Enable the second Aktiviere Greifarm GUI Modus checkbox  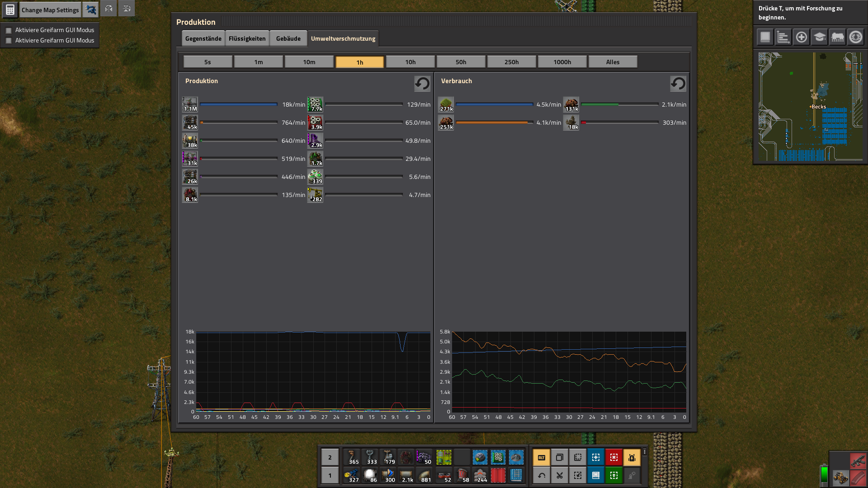[x=9, y=41]
